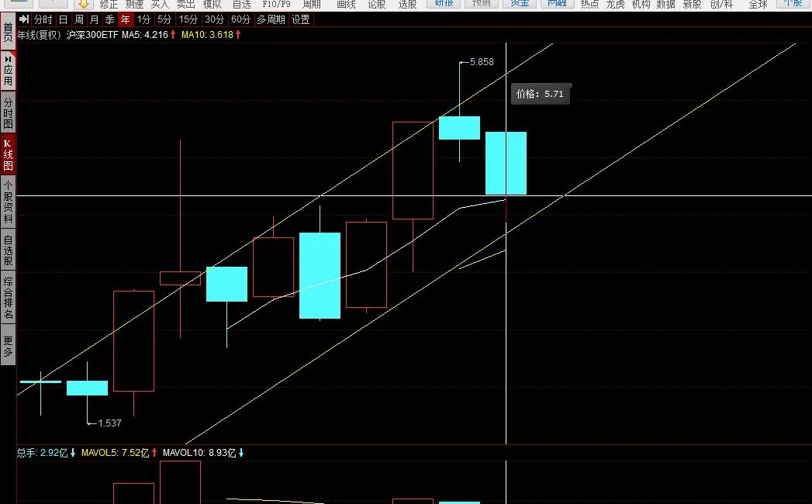Click the 创/科 toolbar item
Viewport: 812px width, 504px height.
tap(721, 4)
